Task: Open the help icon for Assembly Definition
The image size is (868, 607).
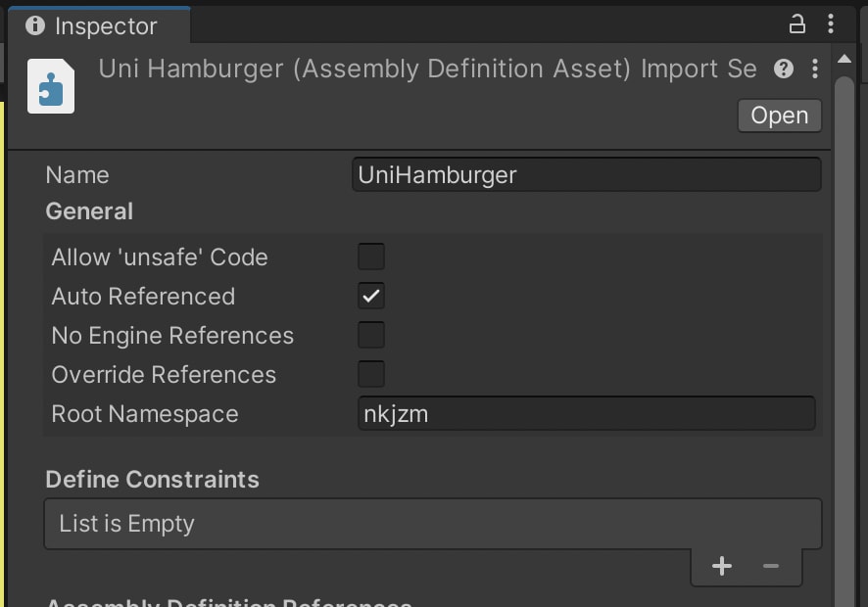Action: [784, 69]
